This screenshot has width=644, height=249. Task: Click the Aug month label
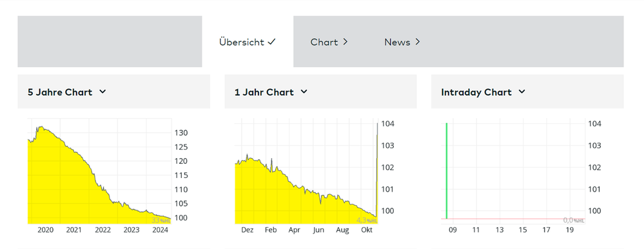point(342,230)
